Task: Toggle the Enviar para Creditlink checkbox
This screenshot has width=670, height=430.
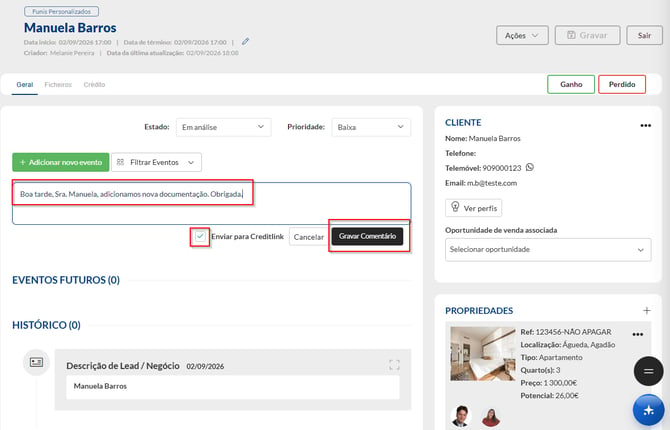Action: point(200,236)
